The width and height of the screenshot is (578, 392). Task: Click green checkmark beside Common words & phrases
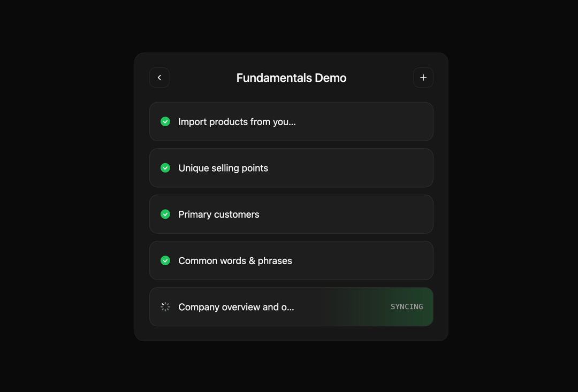point(165,261)
